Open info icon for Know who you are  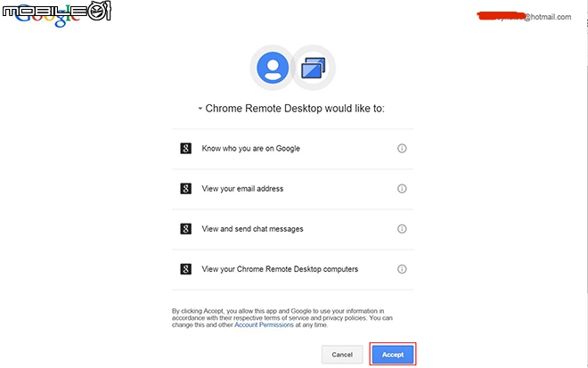pyautogui.click(x=402, y=149)
